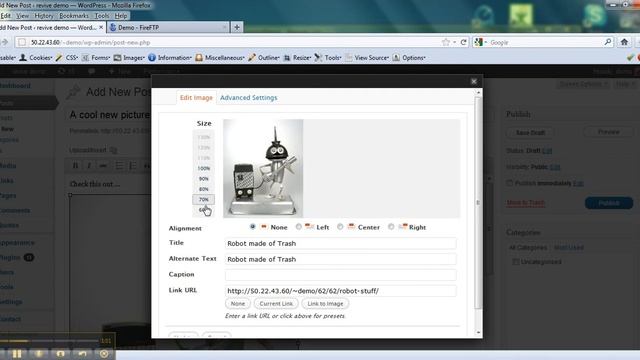Click the empty Caption field
Image resolution: width=640 pixels, height=360 pixels.
click(340, 275)
